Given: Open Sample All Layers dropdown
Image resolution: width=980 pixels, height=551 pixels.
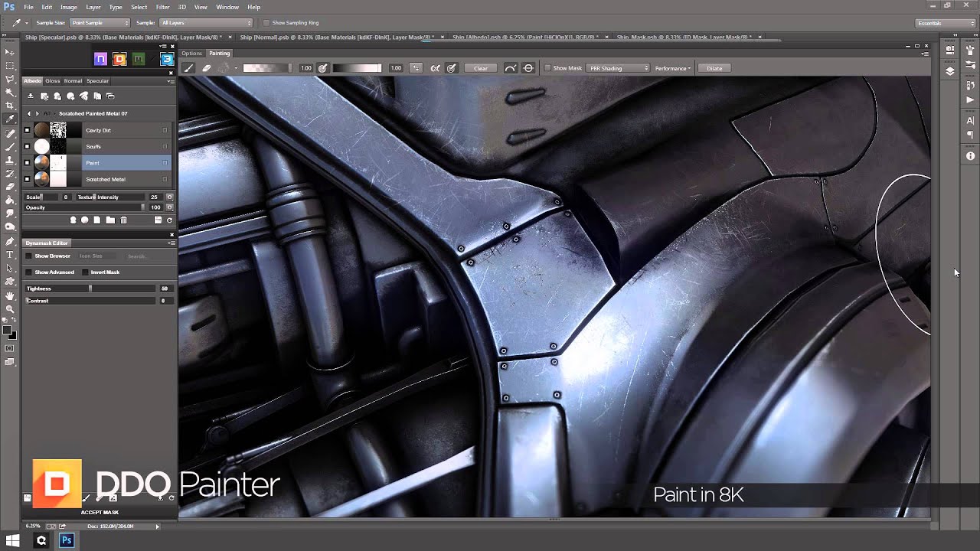Looking at the screenshot, I should coord(206,23).
